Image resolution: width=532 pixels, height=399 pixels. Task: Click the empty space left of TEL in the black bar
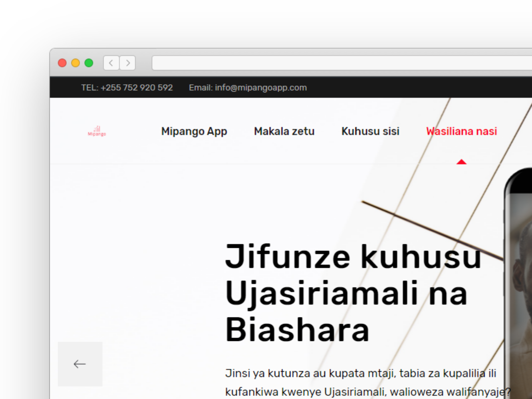click(65, 88)
